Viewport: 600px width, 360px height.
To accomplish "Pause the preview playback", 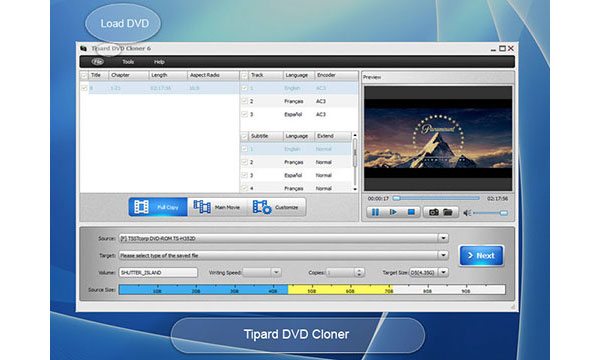I will coord(375,212).
